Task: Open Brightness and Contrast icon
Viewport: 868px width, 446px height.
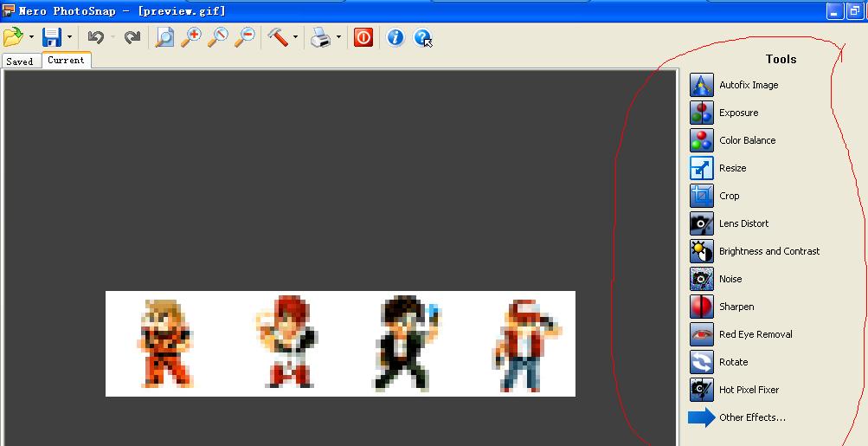Action: [x=701, y=251]
